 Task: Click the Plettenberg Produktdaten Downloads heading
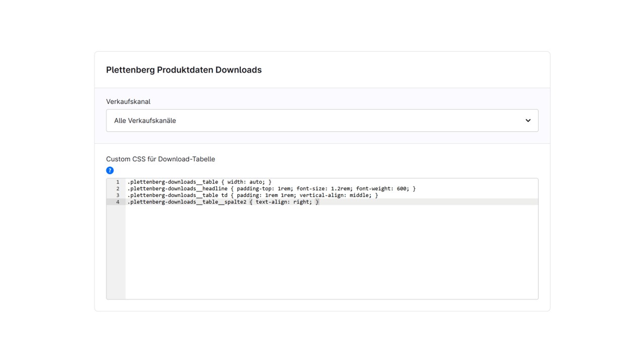pyautogui.click(x=184, y=70)
